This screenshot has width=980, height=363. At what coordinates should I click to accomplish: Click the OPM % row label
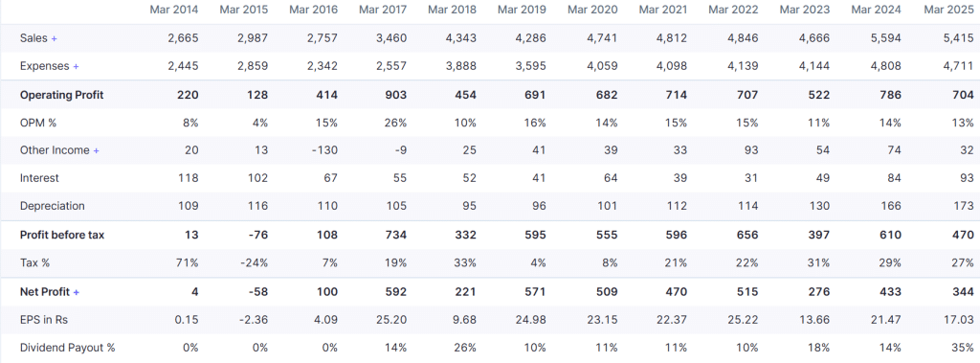(38, 123)
